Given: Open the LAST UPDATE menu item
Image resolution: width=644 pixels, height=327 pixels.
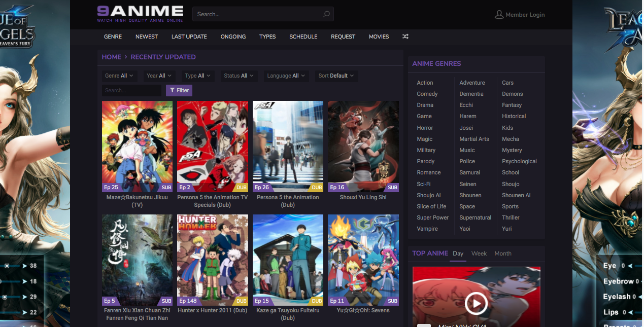Looking at the screenshot, I should (x=189, y=37).
